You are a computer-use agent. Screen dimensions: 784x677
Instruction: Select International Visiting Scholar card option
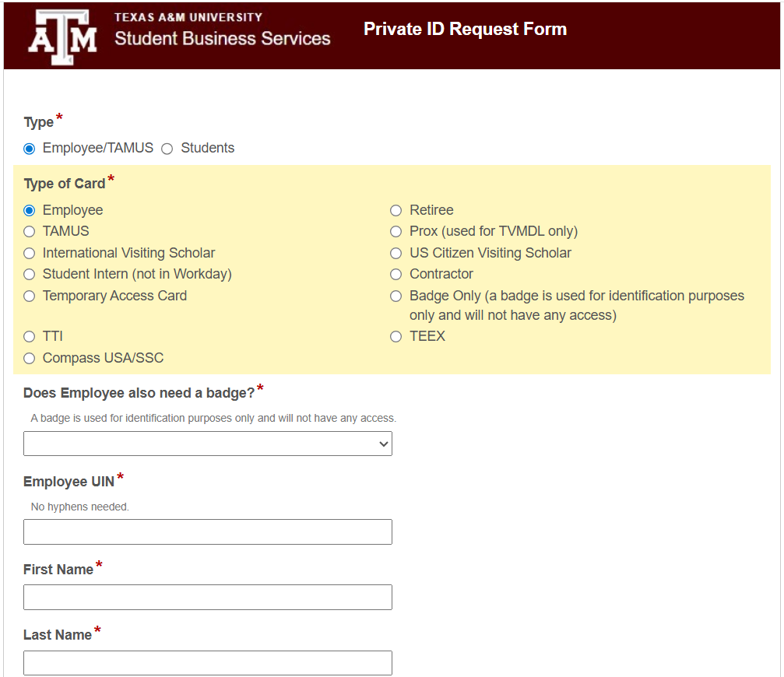point(29,253)
